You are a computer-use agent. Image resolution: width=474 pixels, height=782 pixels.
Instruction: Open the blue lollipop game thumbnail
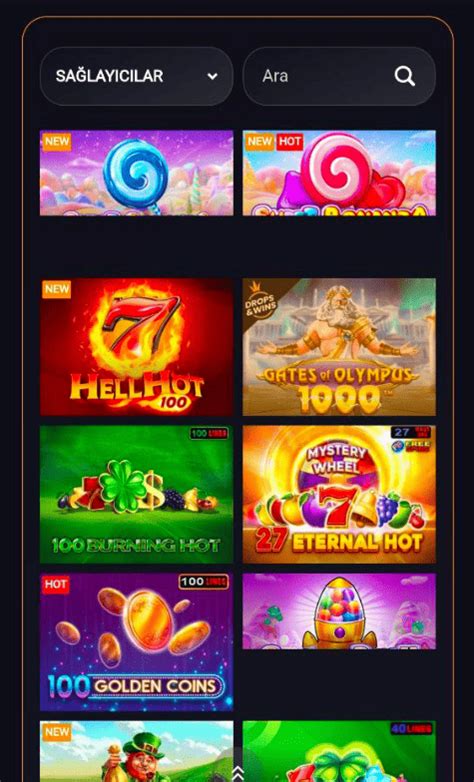point(136,173)
